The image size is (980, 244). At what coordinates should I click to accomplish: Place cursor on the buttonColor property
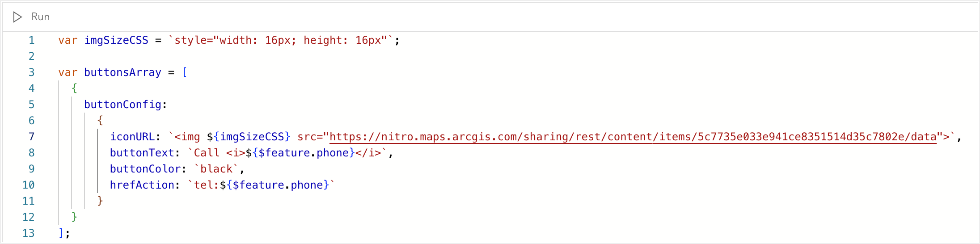[x=145, y=169]
